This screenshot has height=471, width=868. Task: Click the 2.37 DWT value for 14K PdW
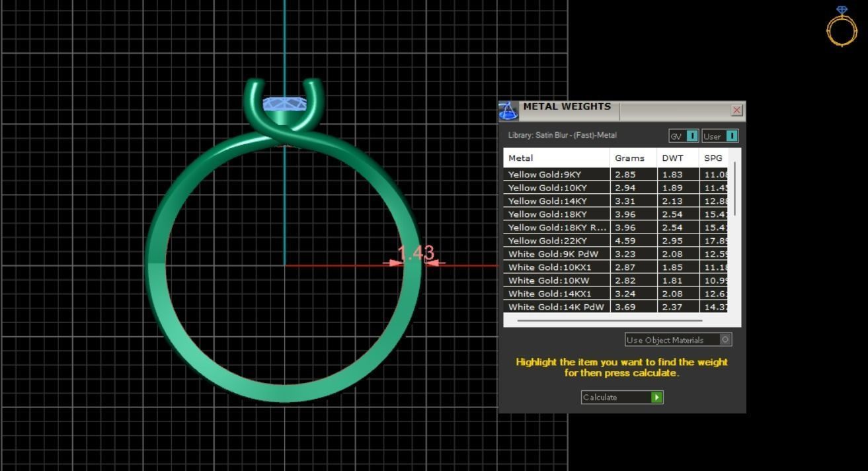pos(671,307)
